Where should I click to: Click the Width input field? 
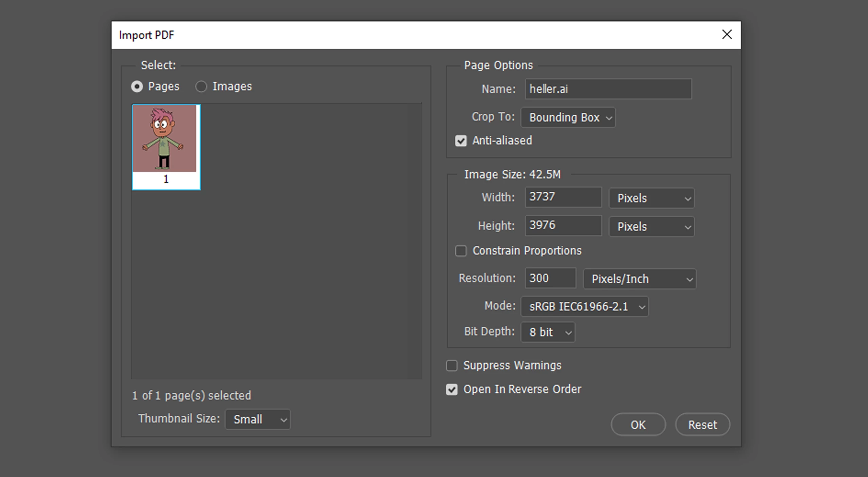click(x=563, y=197)
